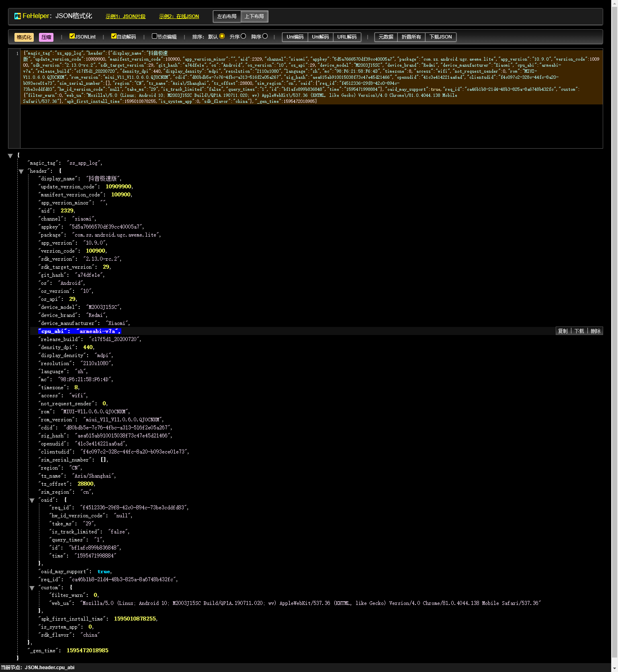The image size is (618, 672).
Task: Copy the cpu_abi node via 复制
Action: (x=563, y=331)
